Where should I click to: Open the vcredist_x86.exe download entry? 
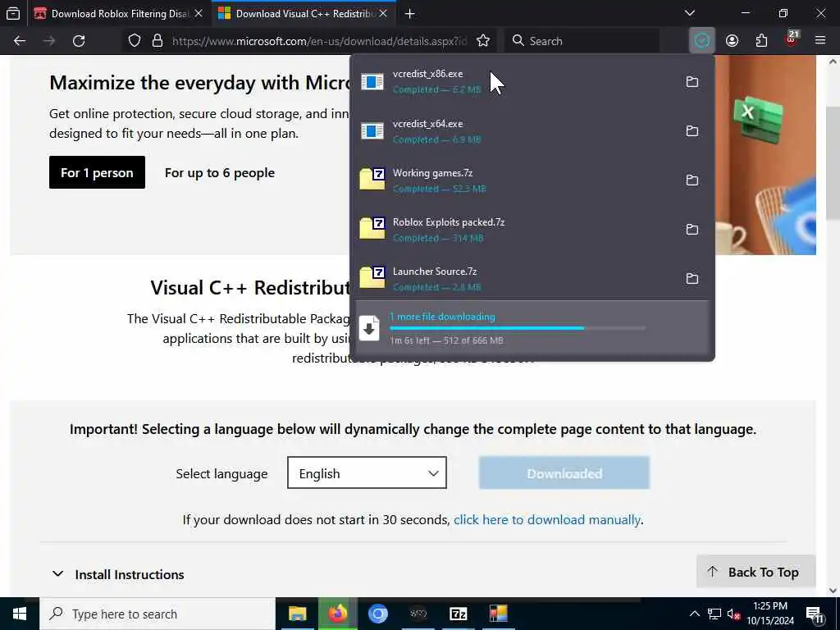[514, 81]
